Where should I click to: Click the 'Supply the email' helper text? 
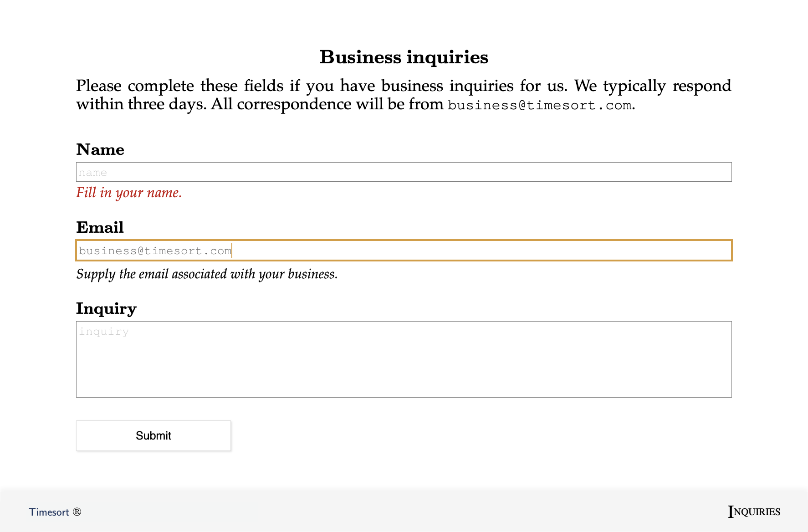coord(207,274)
